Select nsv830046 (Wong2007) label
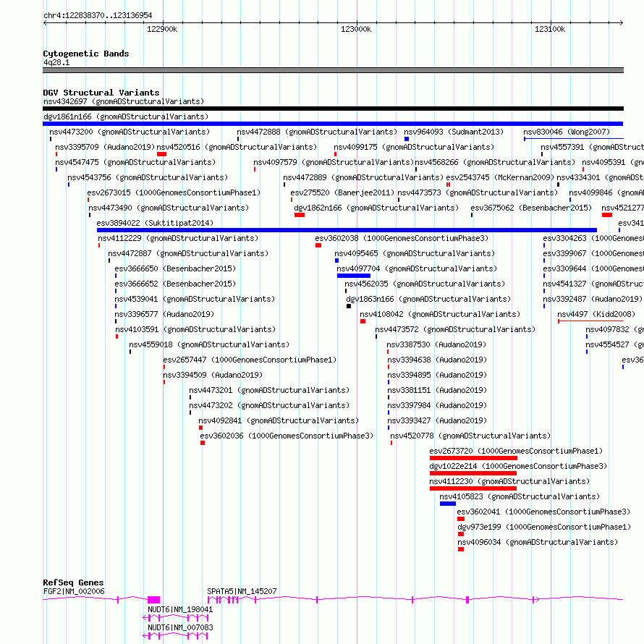Screen dimensions: 644x644 click(x=567, y=132)
